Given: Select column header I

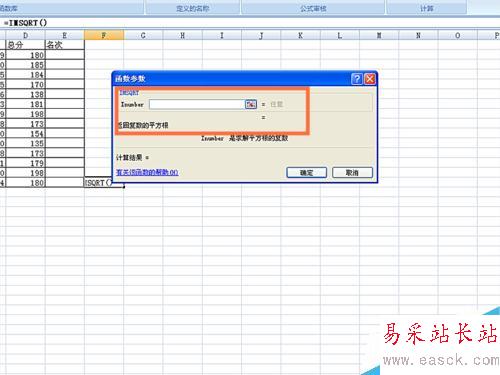Looking at the screenshot, I should pyautogui.click(x=222, y=35).
